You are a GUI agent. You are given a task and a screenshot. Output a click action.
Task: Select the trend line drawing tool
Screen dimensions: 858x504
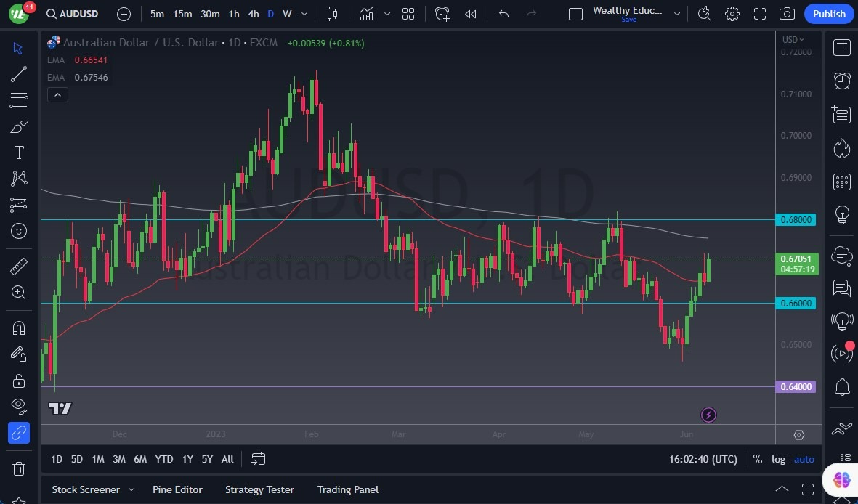[x=18, y=73]
